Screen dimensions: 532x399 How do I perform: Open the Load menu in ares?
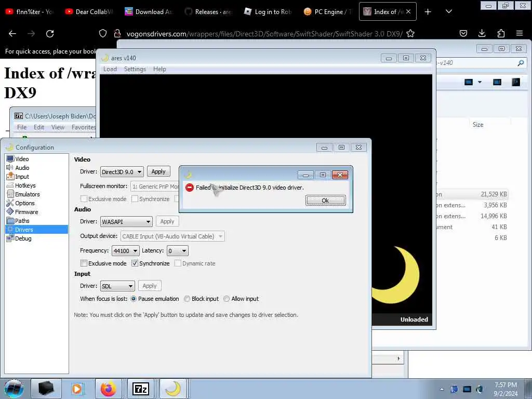(x=110, y=69)
